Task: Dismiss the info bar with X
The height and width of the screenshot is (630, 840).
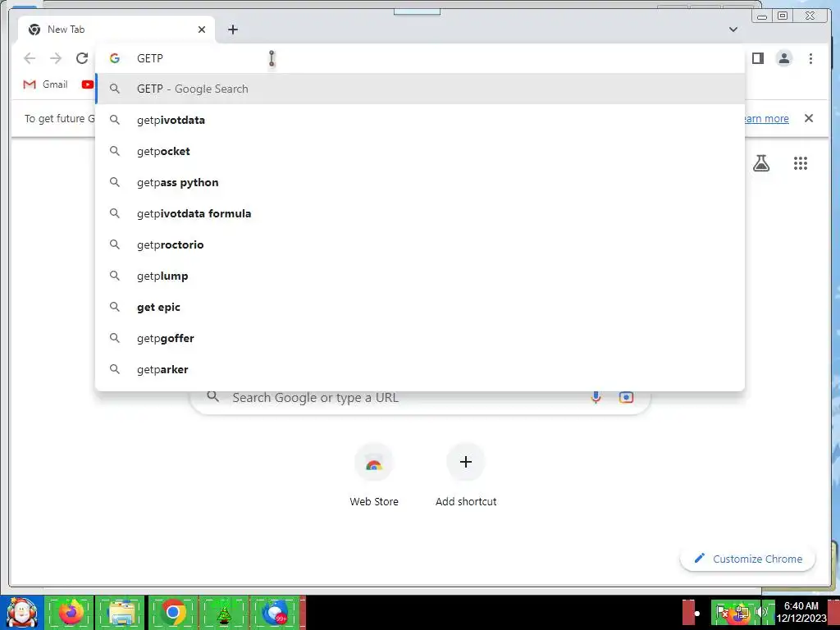Action: pyautogui.click(x=809, y=118)
